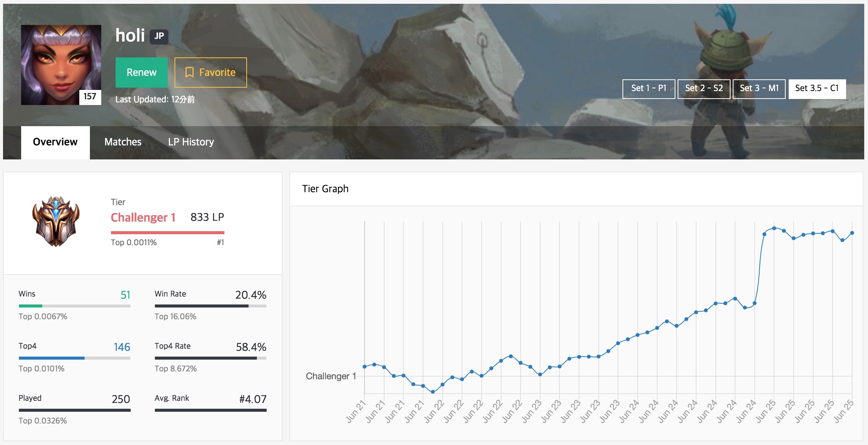The image size is (868, 445).
Task: Click the summoner profile avatar
Action: pos(61,65)
